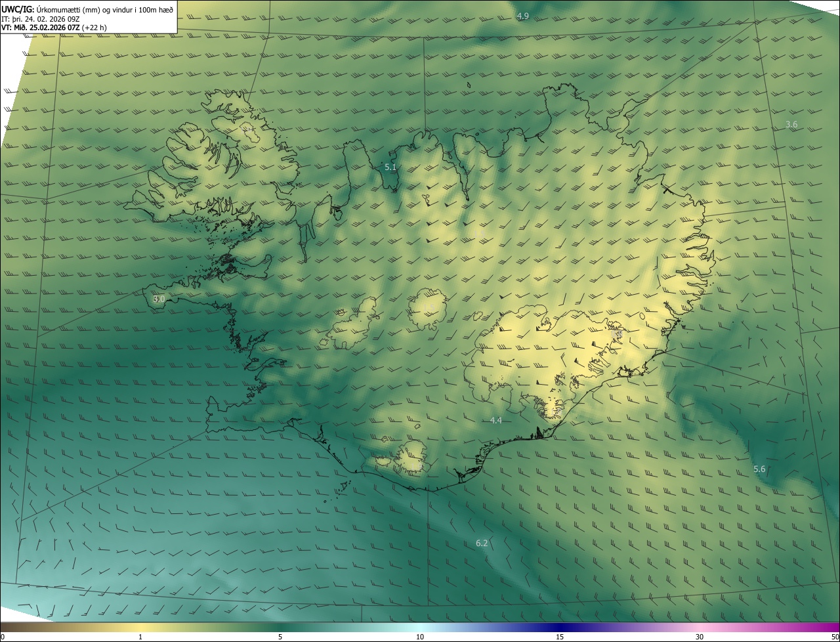The height and width of the screenshot is (642, 840).
Task: Click the 4.9 value label on the map
Action: (x=523, y=16)
